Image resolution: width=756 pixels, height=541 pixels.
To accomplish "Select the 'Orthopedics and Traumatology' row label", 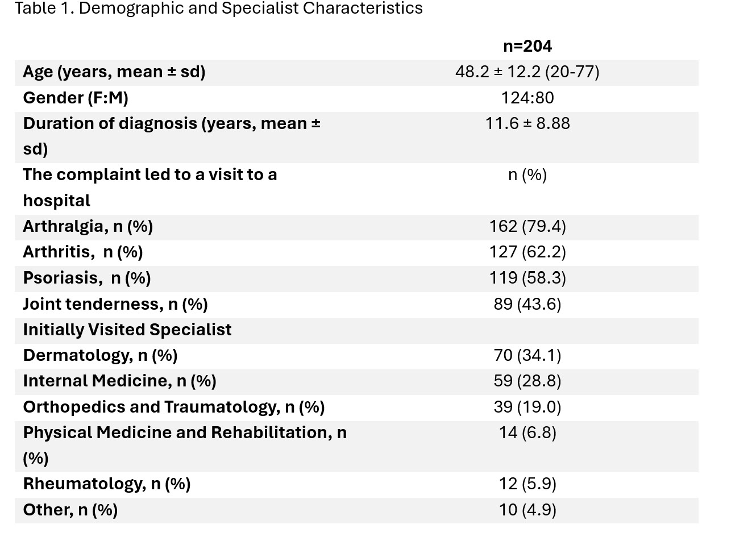I will coord(173,407).
